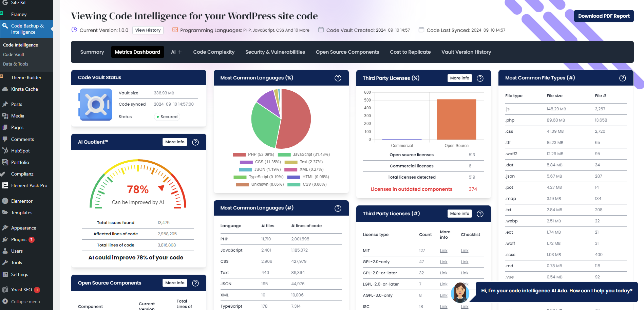Open the Open Source Components tab
The width and height of the screenshot is (644, 310).
[x=347, y=52]
